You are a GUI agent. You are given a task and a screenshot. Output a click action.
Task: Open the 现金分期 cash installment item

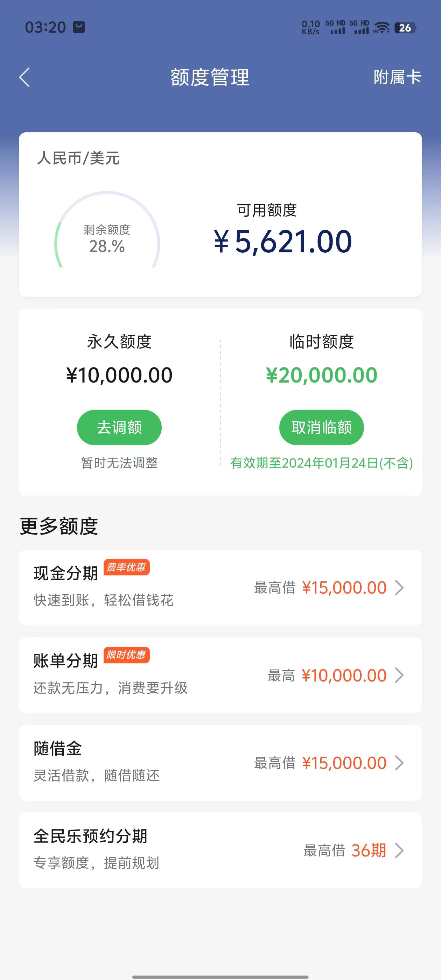point(220,587)
